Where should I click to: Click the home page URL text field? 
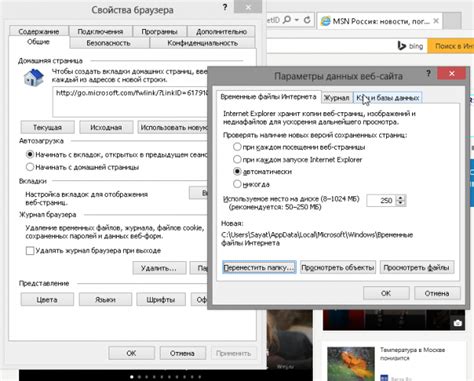(130, 101)
